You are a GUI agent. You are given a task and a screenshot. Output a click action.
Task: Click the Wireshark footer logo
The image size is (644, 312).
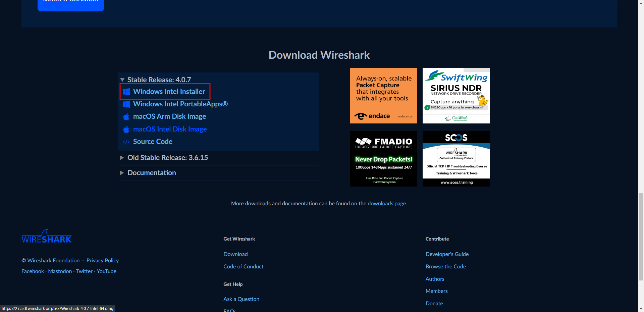47,236
